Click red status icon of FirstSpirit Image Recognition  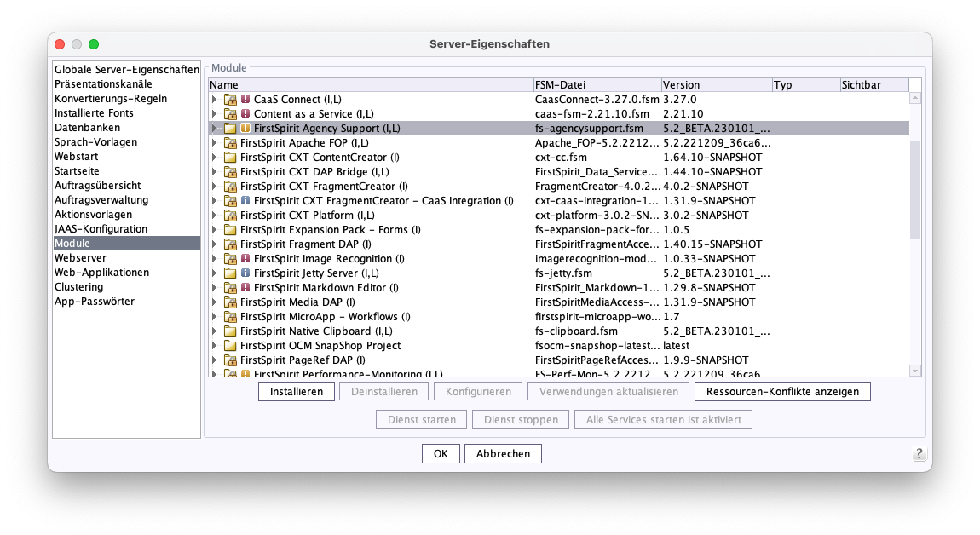[245, 258]
